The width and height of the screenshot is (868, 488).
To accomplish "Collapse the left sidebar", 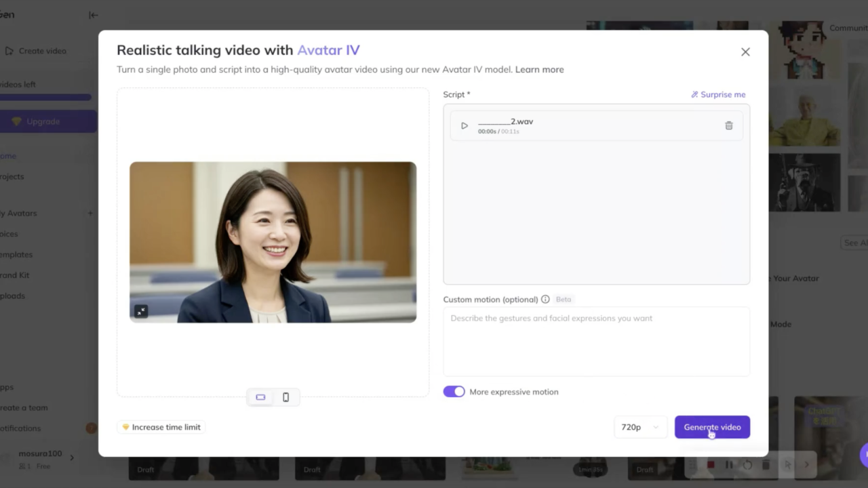I will click(93, 15).
